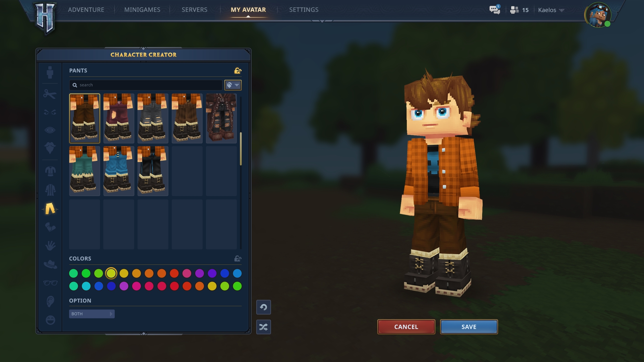Click the SAVE button
644x362 pixels.
click(x=469, y=327)
